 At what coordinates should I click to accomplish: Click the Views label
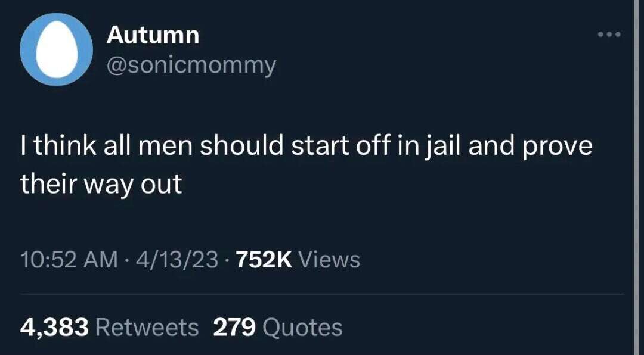[329, 260]
